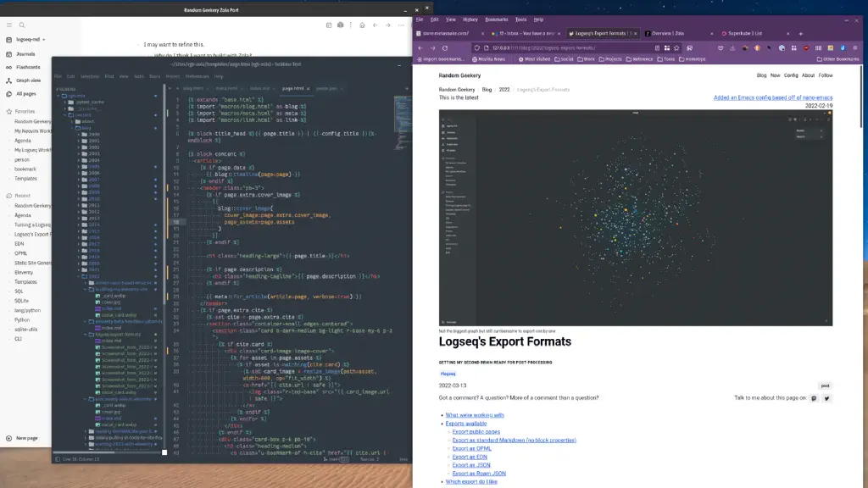Expand the 2013 folder in Sublime sidebar

click(79, 218)
